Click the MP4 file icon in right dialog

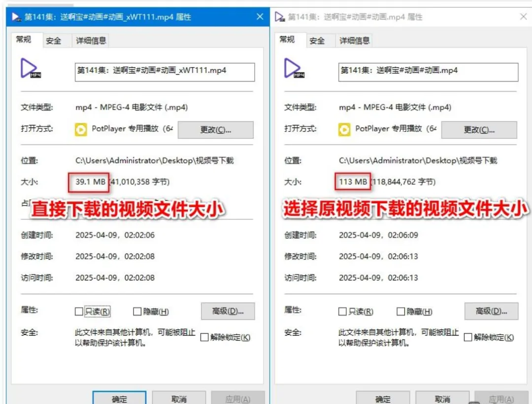[294, 68]
